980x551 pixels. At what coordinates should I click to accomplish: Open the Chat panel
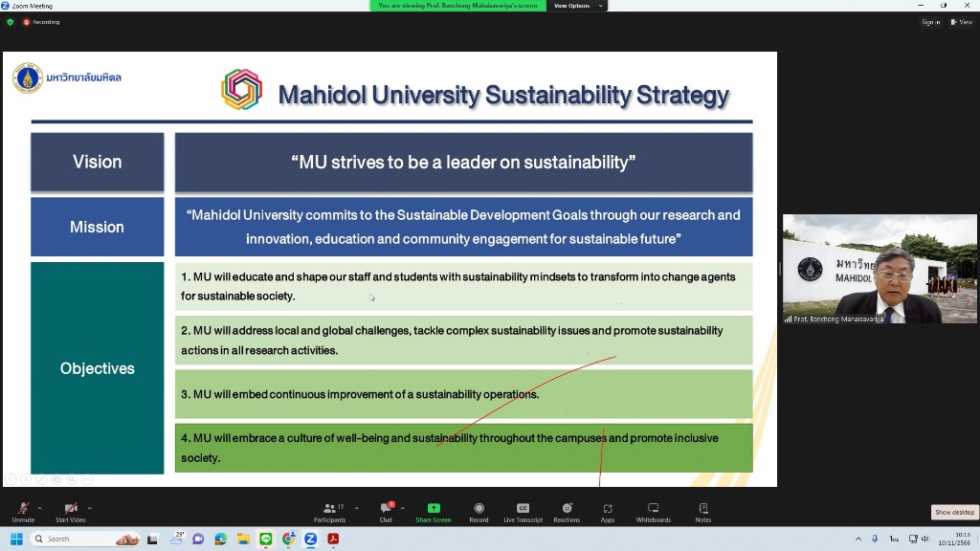click(x=387, y=512)
